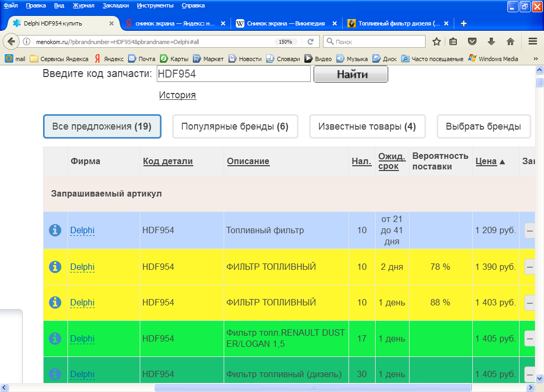Screen dimensions: 544x392
Task: Click the Найти search button
Action: coord(351,74)
